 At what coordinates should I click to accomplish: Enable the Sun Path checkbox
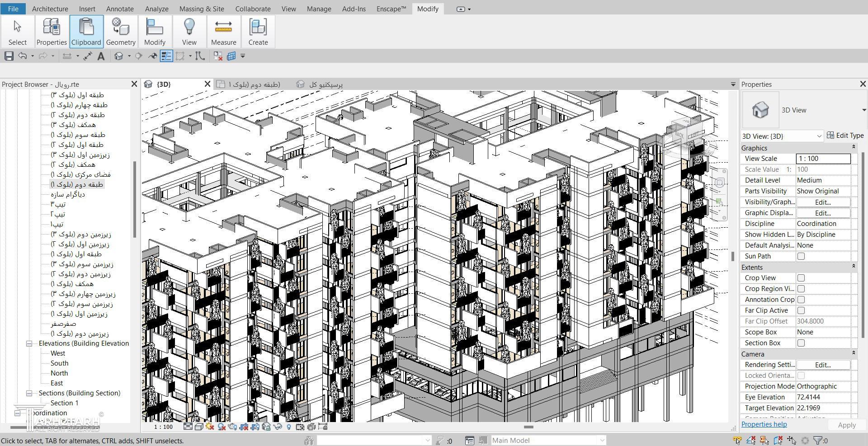point(801,256)
